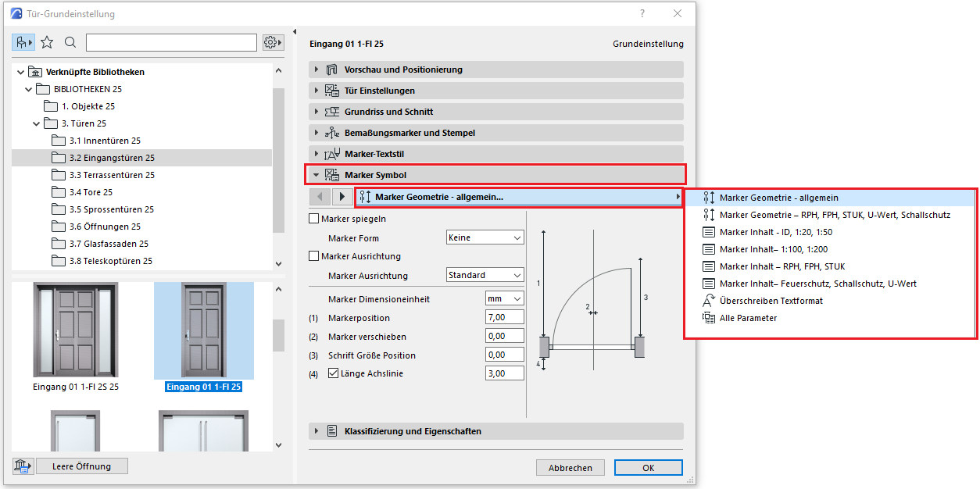Open the Marker Form dropdown

tap(485, 237)
